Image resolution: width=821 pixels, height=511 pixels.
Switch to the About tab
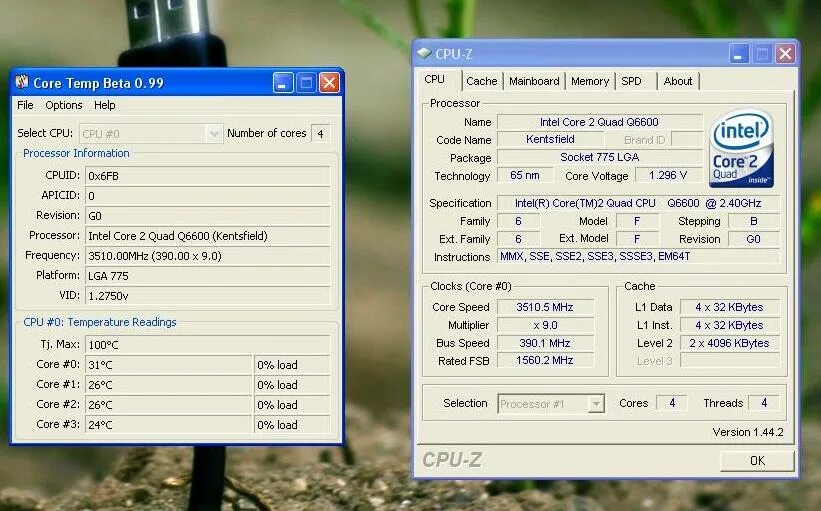click(x=678, y=81)
